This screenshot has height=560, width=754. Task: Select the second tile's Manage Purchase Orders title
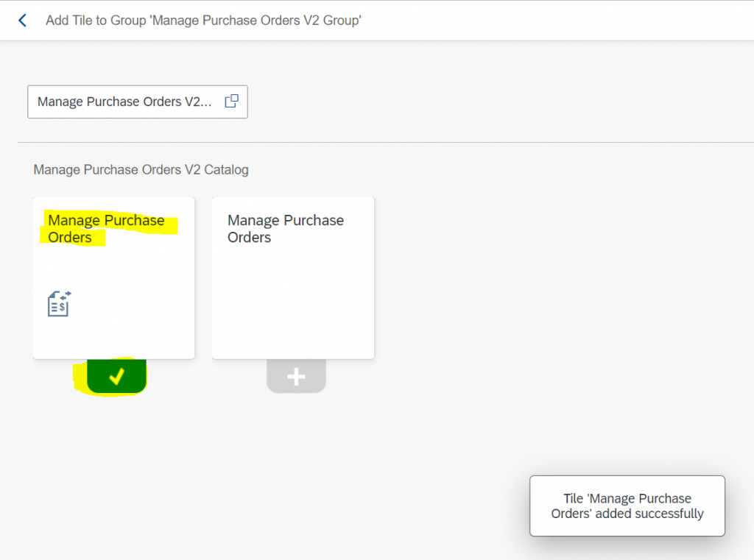286,229
